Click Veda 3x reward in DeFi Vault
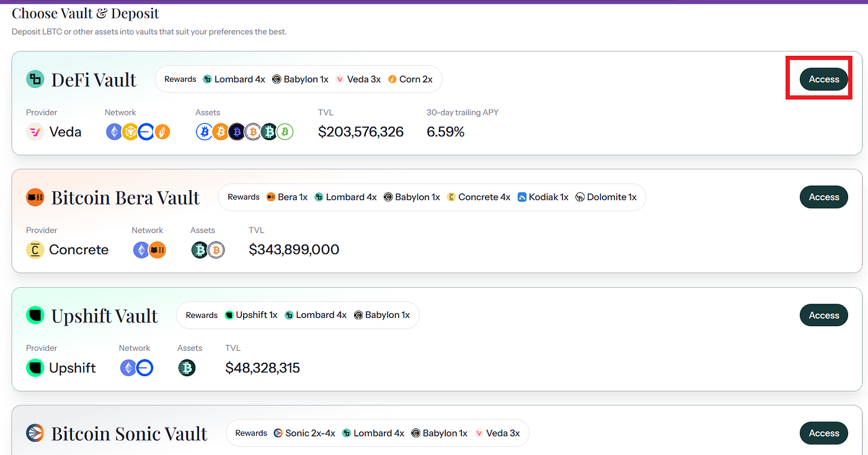This screenshot has height=455, width=868. tap(358, 79)
